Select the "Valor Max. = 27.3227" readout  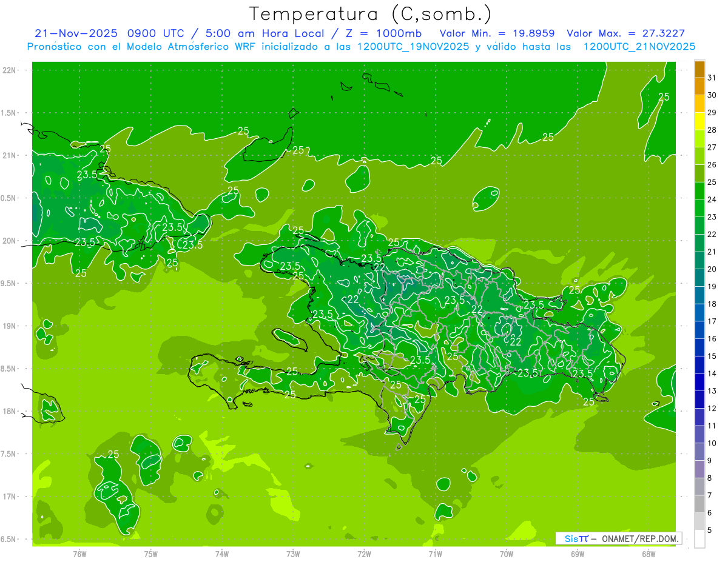625,33
